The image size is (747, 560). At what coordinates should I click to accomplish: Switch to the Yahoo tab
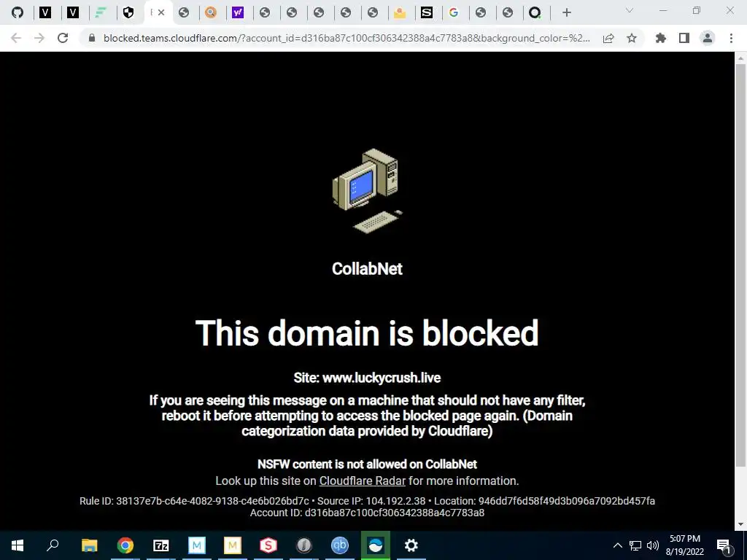click(238, 13)
